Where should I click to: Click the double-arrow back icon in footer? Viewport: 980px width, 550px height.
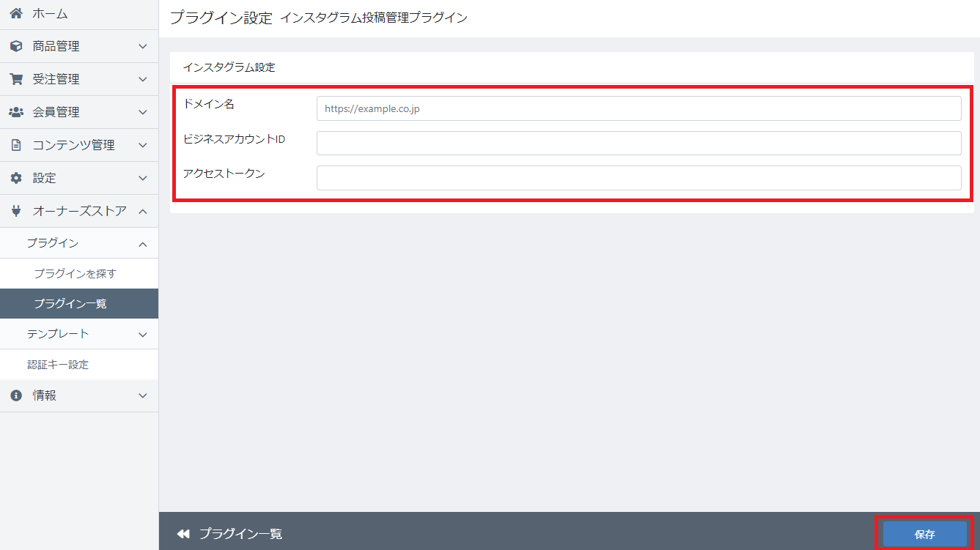pyautogui.click(x=183, y=534)
